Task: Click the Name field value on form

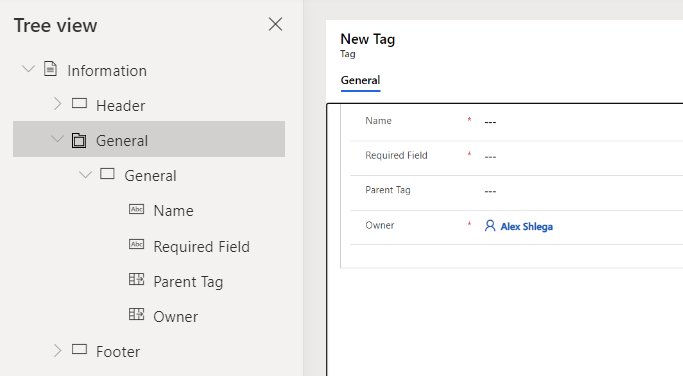Action: [490, 122]
